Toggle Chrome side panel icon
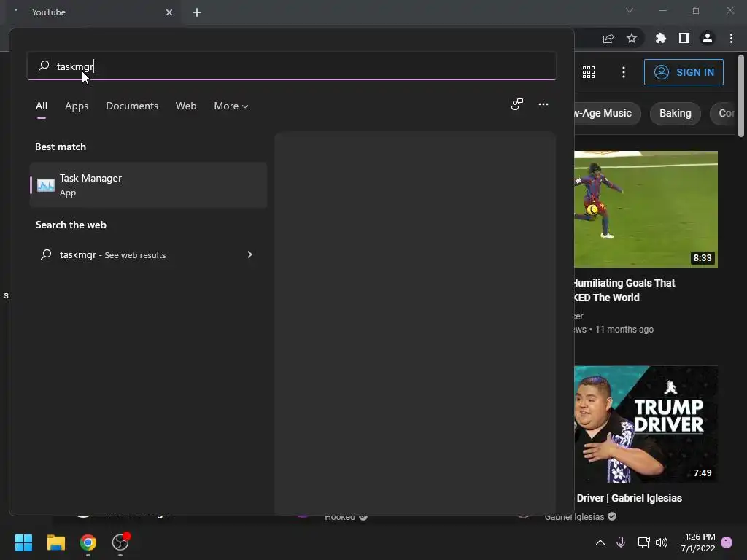747x560 pixels. [684, 38]
